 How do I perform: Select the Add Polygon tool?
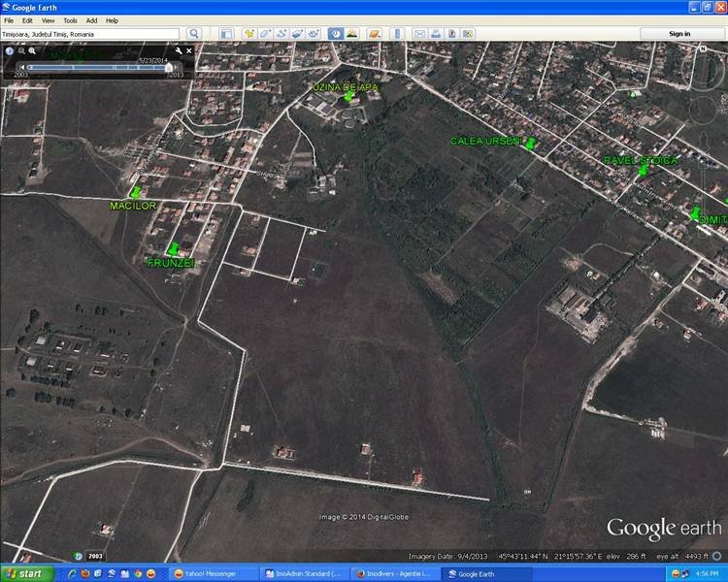[266, 34]
